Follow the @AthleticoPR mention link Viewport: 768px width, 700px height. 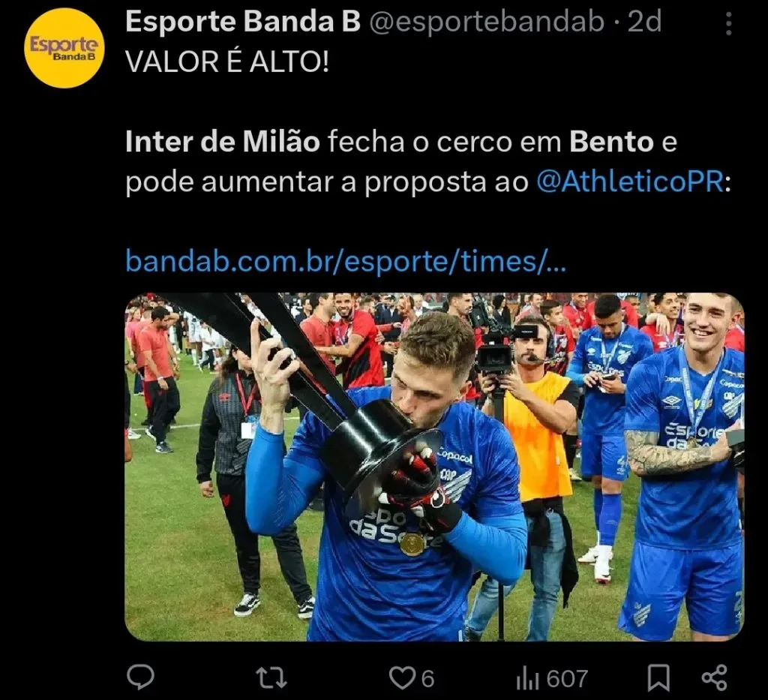click(x=630, y=182)
